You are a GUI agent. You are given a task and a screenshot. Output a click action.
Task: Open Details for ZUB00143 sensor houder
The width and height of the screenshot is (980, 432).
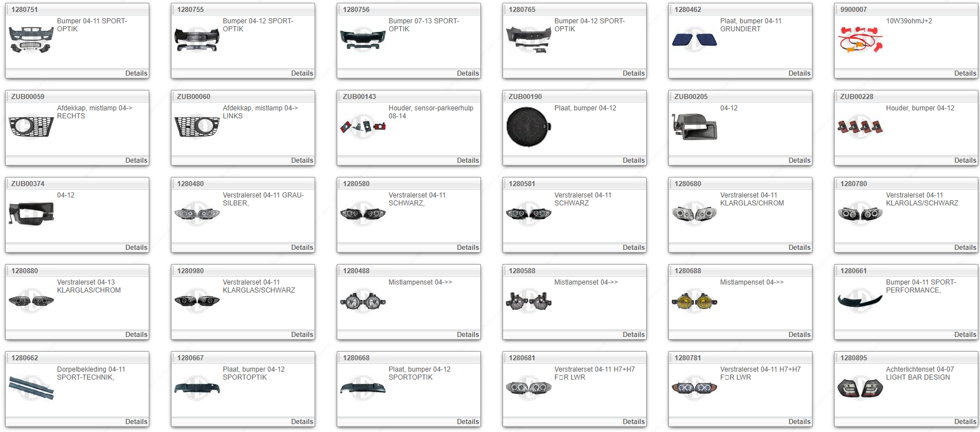pos(468,161)
